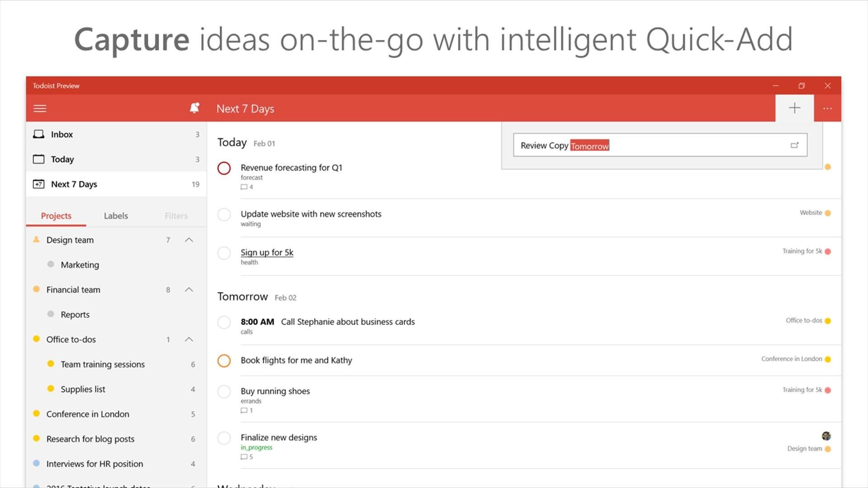
Task: Switch to the Filters tab
Action: click(176, 216)
